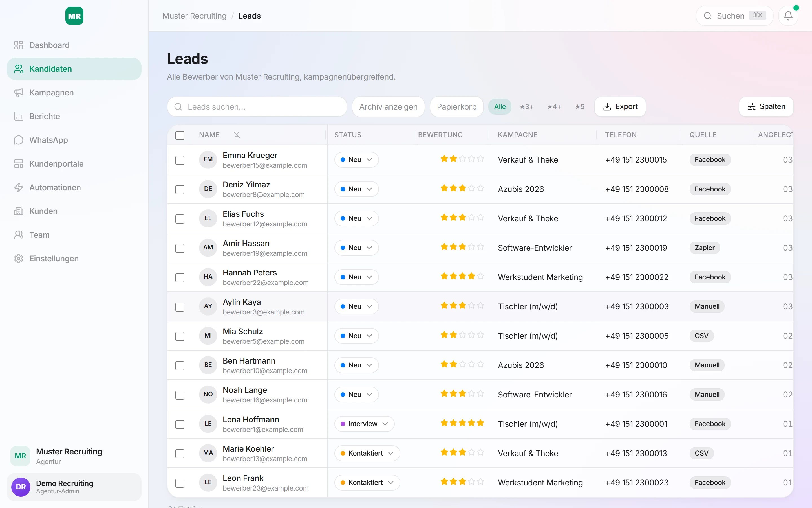Open Leon Frank's lead name

243,478
